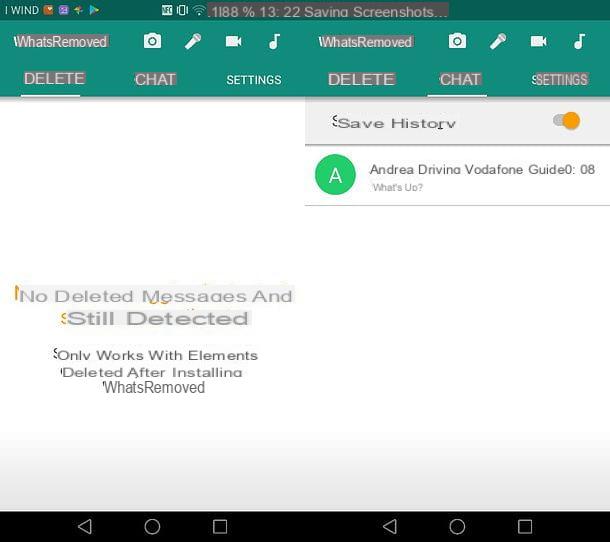Tap the Recent apps button on the right screen

point(525,527)
